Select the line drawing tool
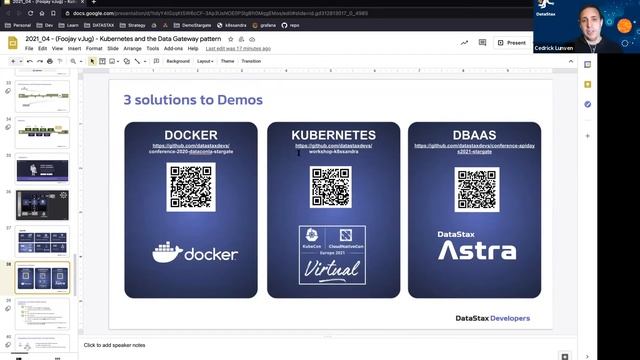 (x=138, y=61)
